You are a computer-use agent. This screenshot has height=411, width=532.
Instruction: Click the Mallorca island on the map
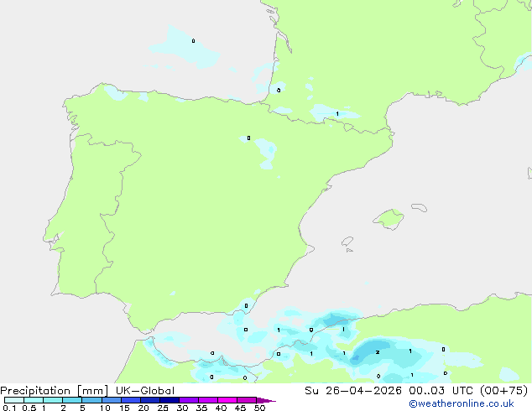pyautogui.click(x=389, y=219)
